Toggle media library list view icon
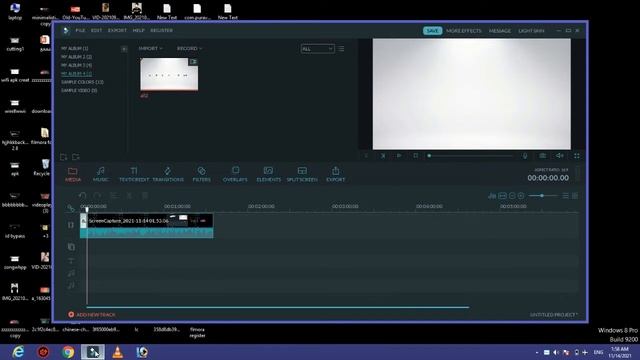The height and width of the screenshot is (360, 640). pyautogui.click(x=341, y=49)
